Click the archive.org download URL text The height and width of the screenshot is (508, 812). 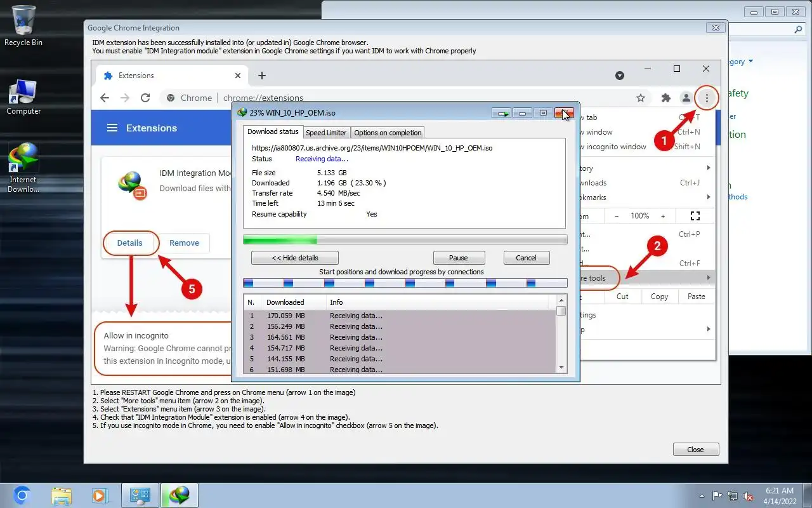pyautogui.click(x=372, y=148)
